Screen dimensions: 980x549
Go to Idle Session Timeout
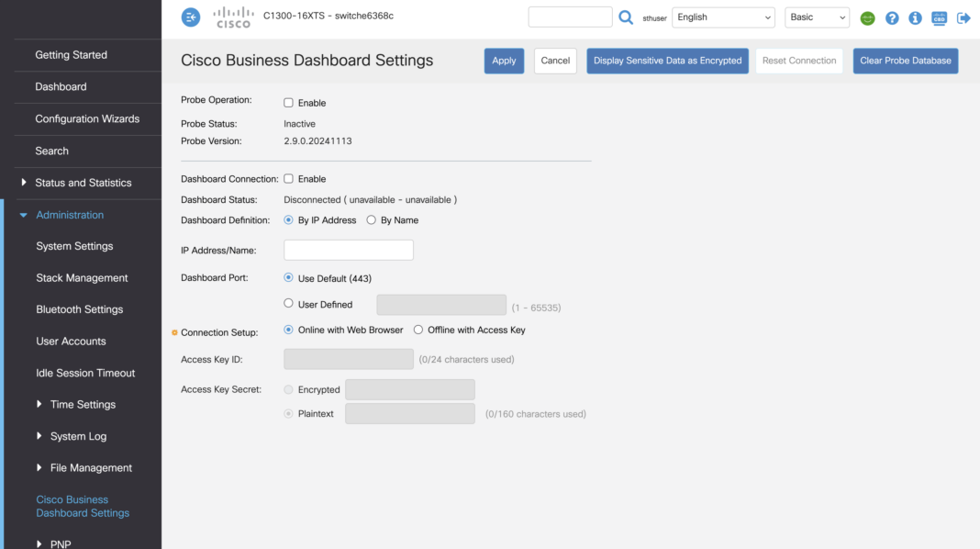pos(85,374)
